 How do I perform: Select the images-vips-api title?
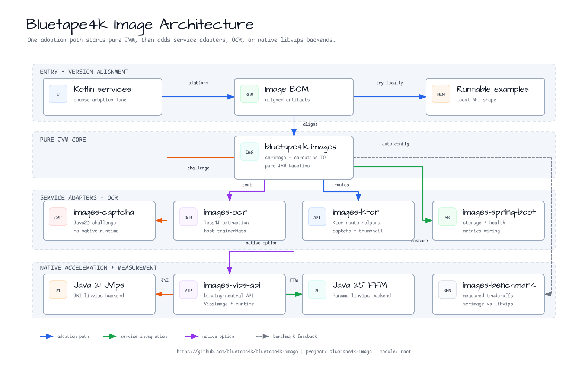[x=232, y=285]
